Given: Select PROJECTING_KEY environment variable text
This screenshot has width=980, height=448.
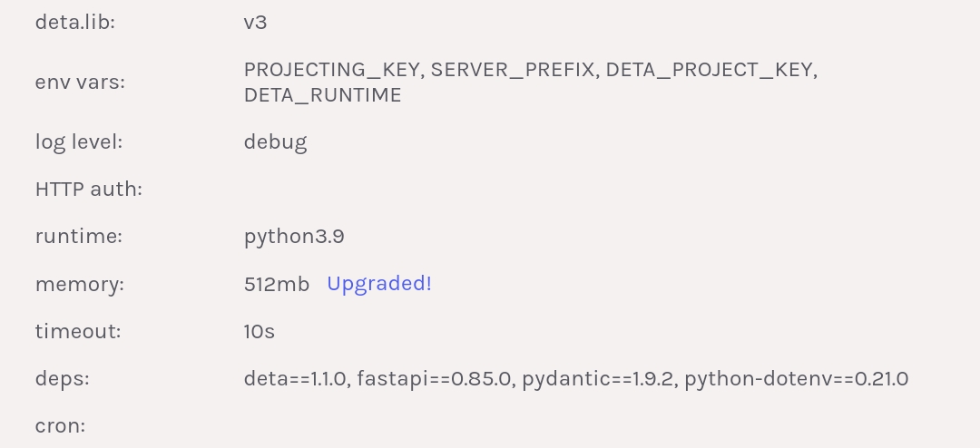Looking at the screenshot, I should [x=332, y=69].
